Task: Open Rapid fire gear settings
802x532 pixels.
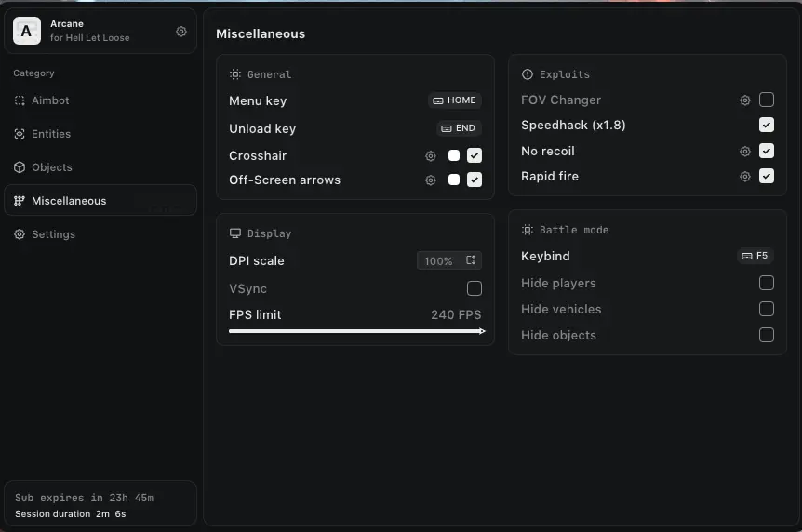Action: (x=745, y=177)
